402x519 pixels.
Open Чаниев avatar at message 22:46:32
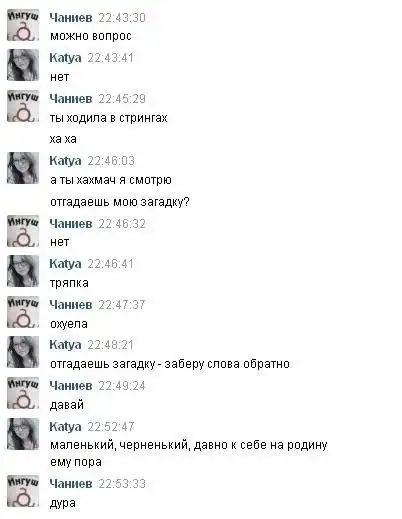coord(23,231)
